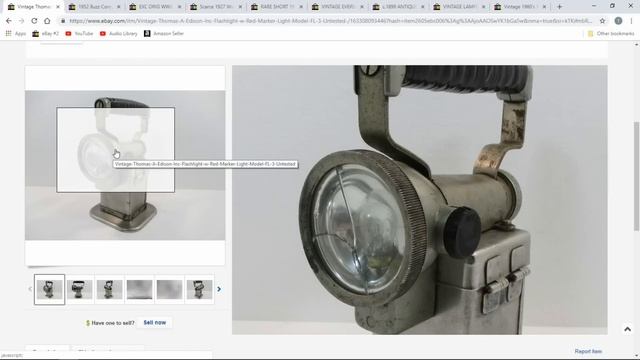Open the Amazon Seller bookmark
This screenshot has height=360, width=640.
(164, 33)
